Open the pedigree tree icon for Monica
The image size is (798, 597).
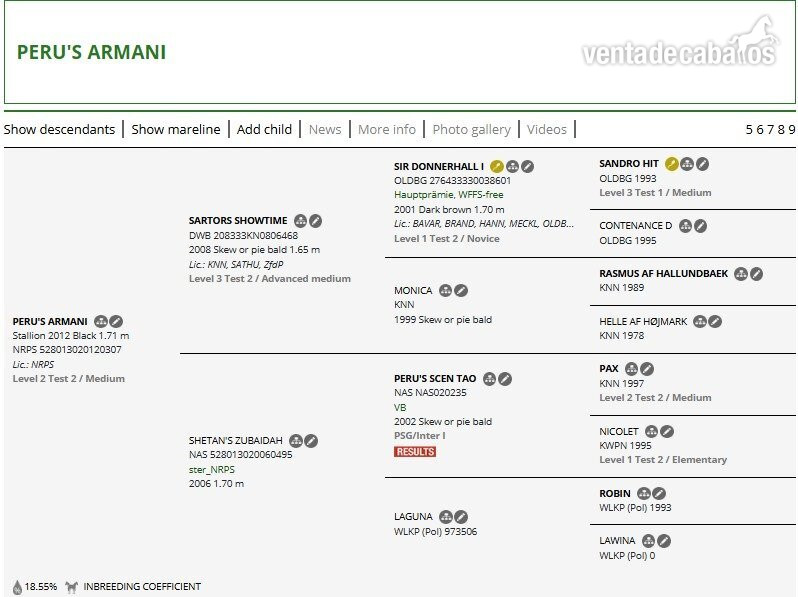click(445, 291)
